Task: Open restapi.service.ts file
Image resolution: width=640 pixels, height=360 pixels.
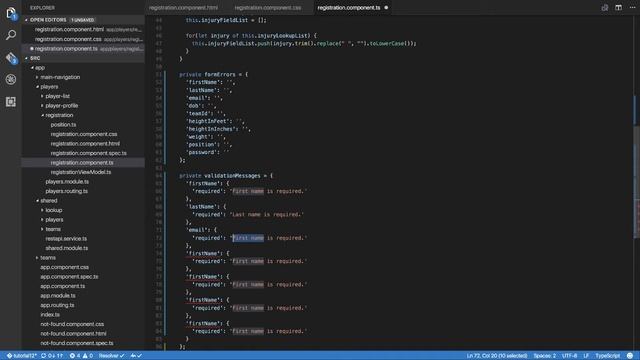Action: 66,238
